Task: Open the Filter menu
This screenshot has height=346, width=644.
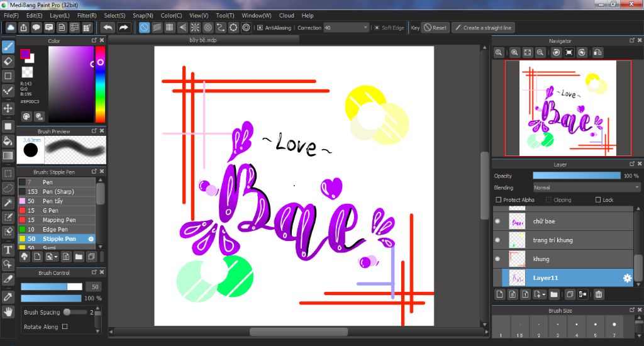Action: (87, 15)
